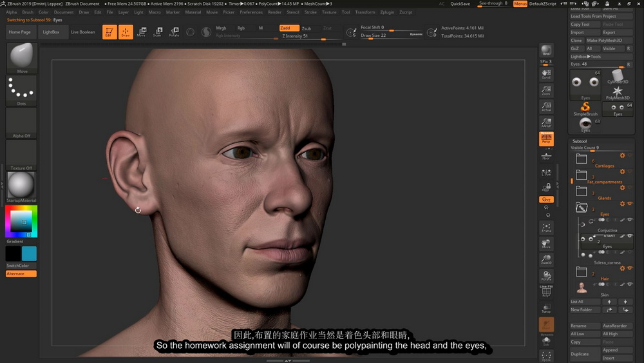Viewport: 644px width, 363px height.
Task: Toggle Zadd mode
Action: tap(289, 28)
